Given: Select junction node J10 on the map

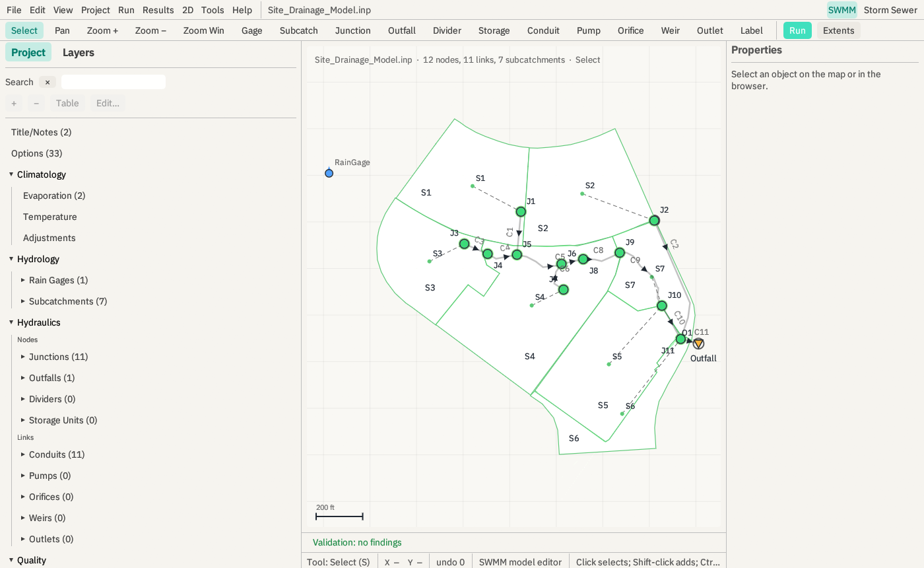Looking at the screenshot, I should pyautogui.click(x=662, y=305).
